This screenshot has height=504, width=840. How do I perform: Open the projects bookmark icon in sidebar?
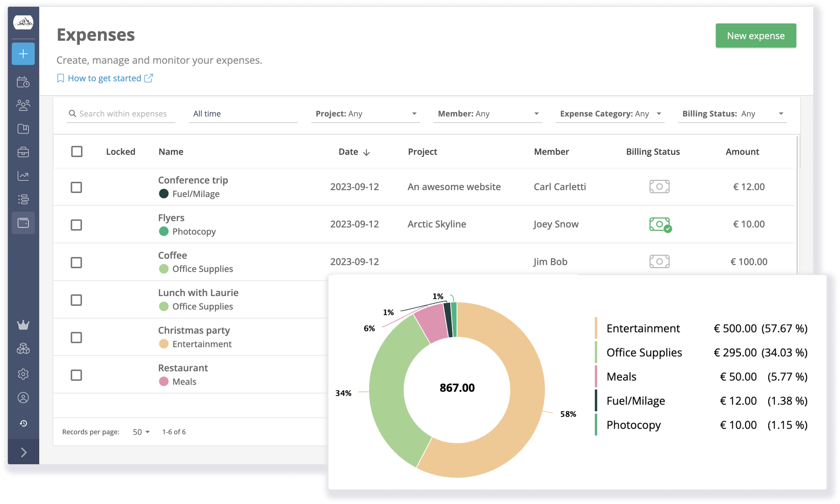[23, 129]
